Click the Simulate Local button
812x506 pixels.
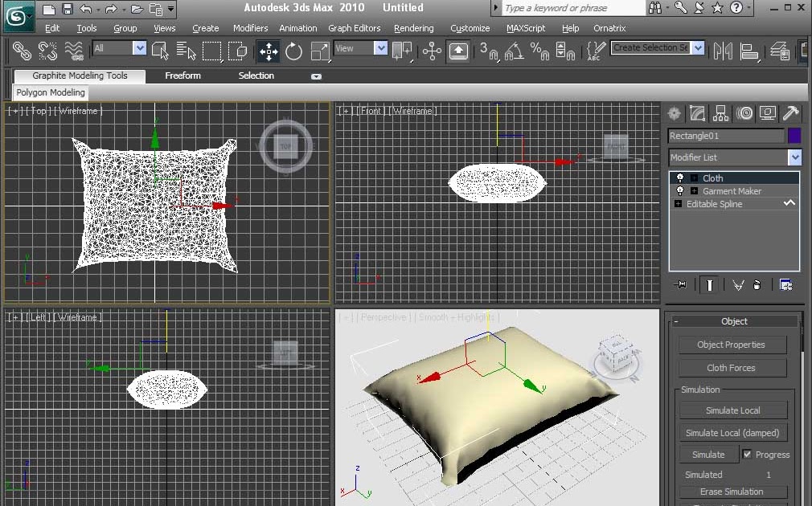click(x=732, y=410)
